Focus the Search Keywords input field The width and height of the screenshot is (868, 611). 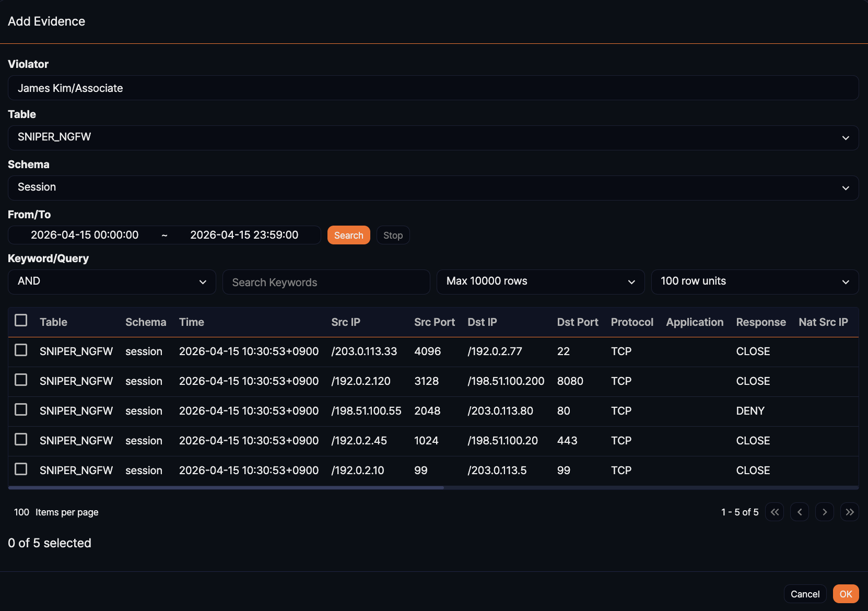(326, 282)
